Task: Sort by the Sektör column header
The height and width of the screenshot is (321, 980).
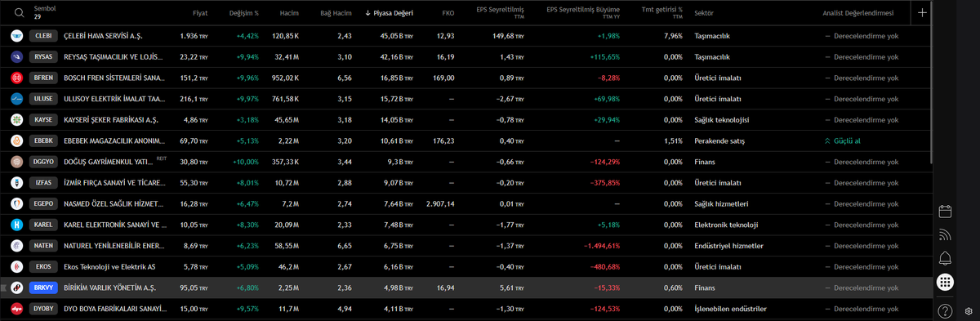Action: (x=703, y=13)
